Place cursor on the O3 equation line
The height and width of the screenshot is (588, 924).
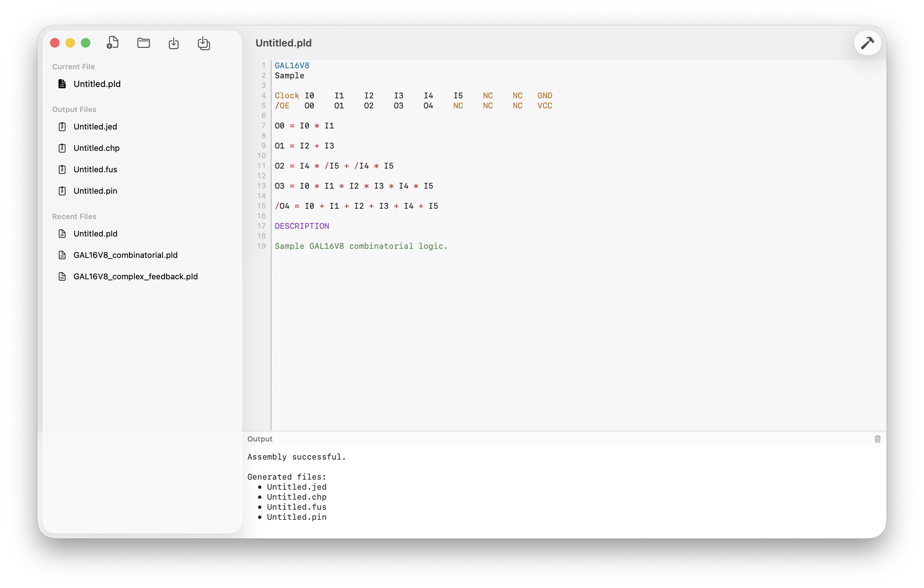pyautogui.click(x=353, y=186)
